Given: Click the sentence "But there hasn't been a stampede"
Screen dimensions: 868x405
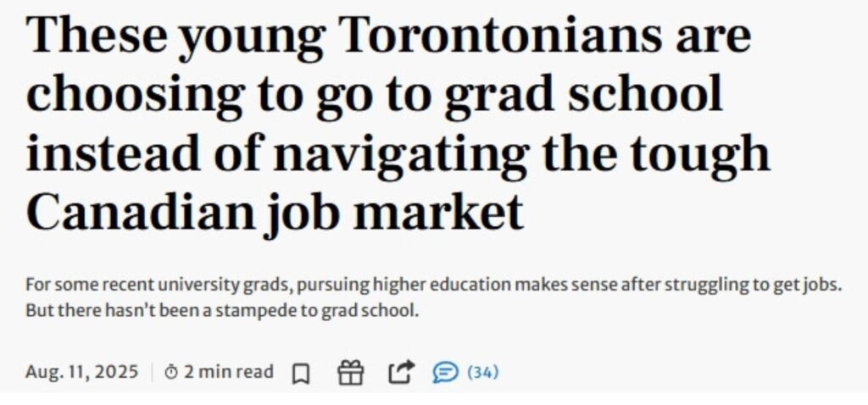Looking at the screenshot, I should tap(222, 310).
